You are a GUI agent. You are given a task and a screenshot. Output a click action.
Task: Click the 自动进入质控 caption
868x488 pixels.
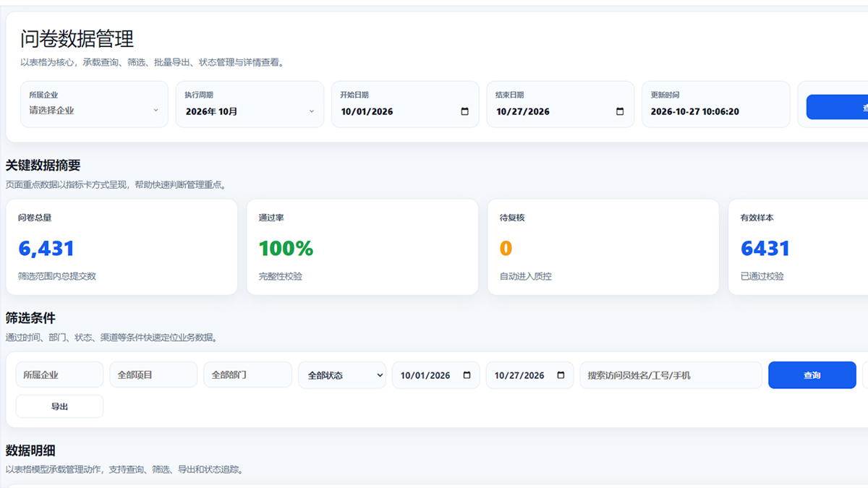pos(526,276)
